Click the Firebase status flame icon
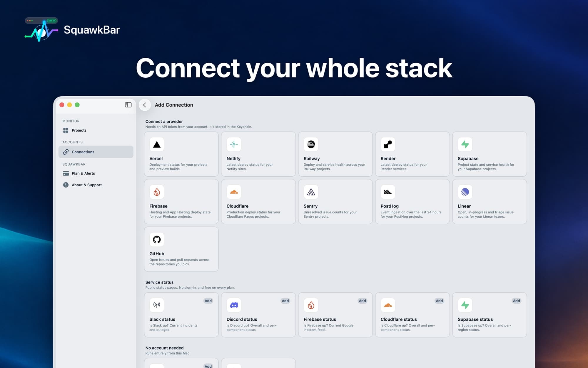 pos(311,305)
